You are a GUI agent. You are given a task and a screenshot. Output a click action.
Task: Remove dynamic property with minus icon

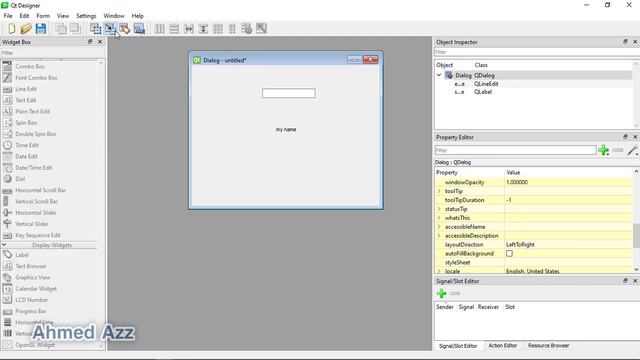[618, 150]
